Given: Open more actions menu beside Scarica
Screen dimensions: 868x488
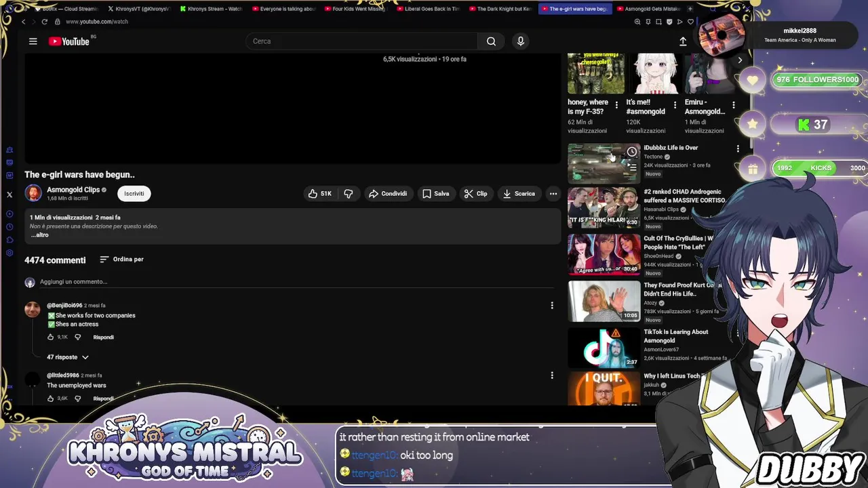Looking at the screenshot, I should [553, 194].
